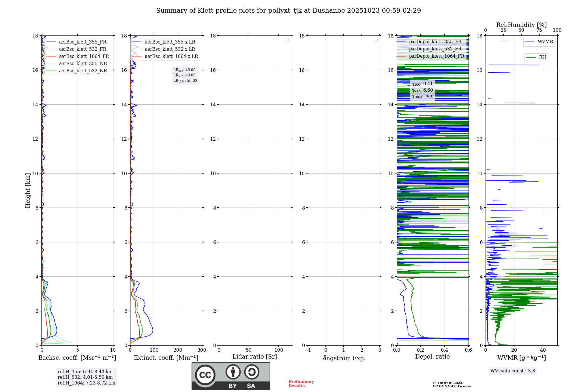577x392 pixels.
Task: Click the Creative Commons CC icon
Action: (205, 375)
